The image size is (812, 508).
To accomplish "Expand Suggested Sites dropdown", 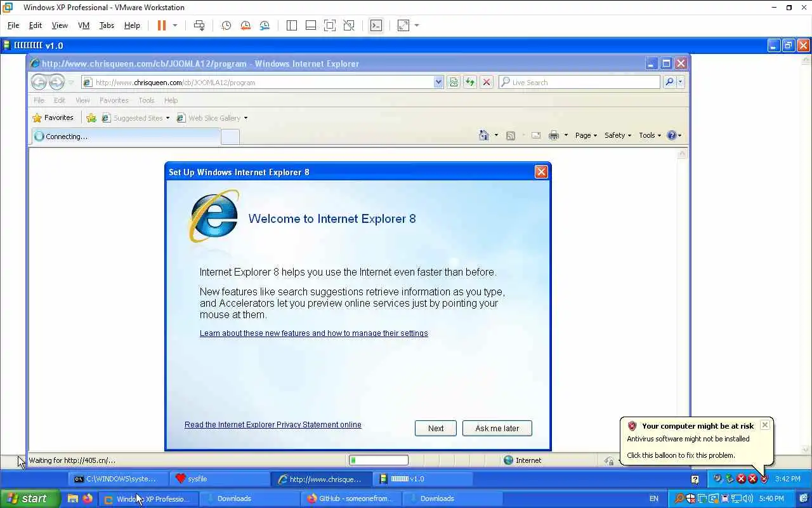I will point(167,118).
